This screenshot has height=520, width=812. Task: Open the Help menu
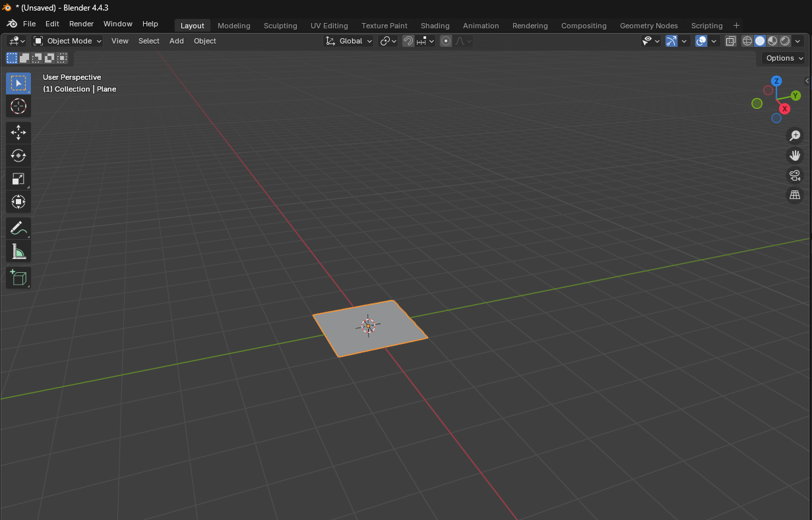[x=150, y=24]
